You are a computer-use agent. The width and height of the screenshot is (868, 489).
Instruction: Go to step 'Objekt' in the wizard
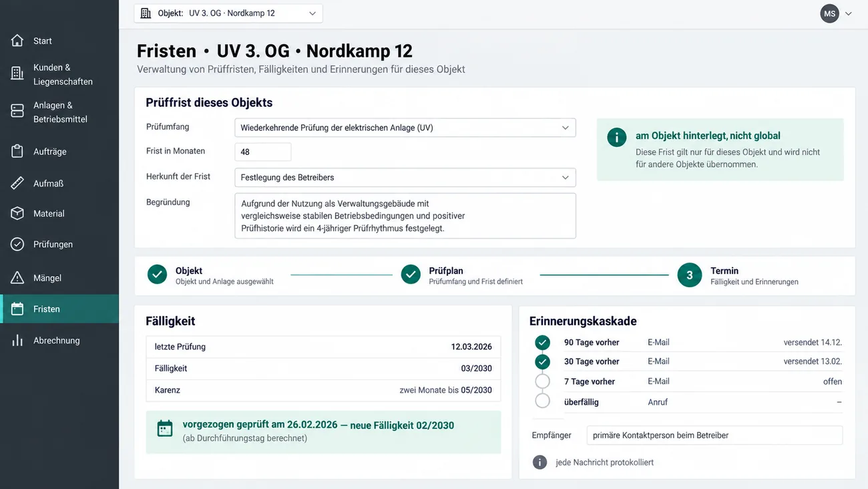tap(210, 275)
